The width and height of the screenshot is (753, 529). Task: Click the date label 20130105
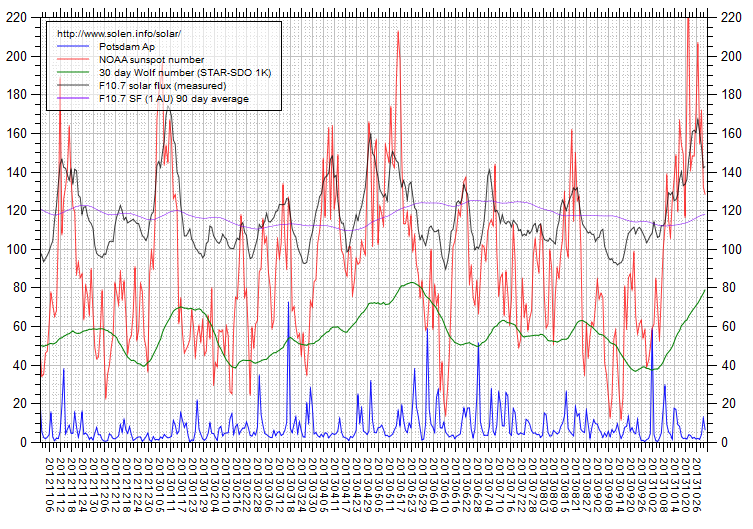point(160,485)
